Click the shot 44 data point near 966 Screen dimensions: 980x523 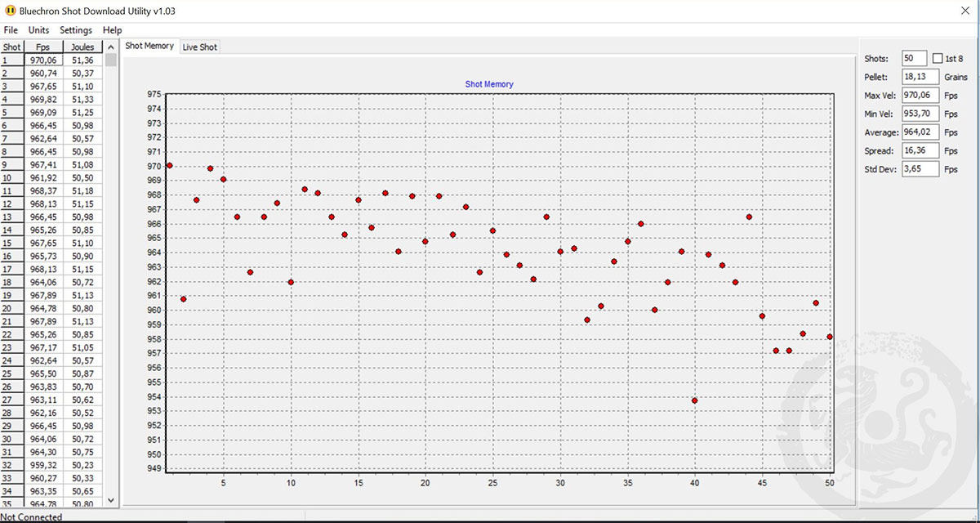(x=749, y=217)
